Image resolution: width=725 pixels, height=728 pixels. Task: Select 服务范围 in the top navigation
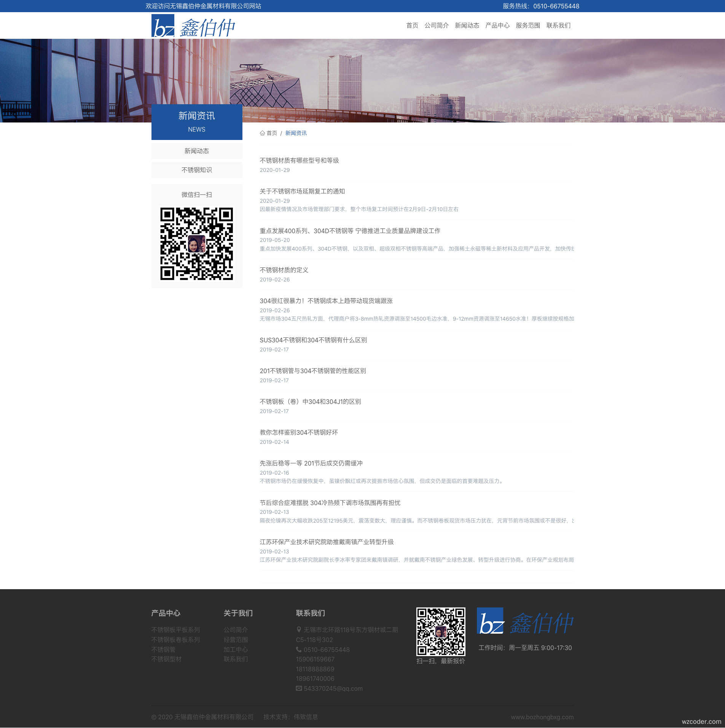(528, 25)
